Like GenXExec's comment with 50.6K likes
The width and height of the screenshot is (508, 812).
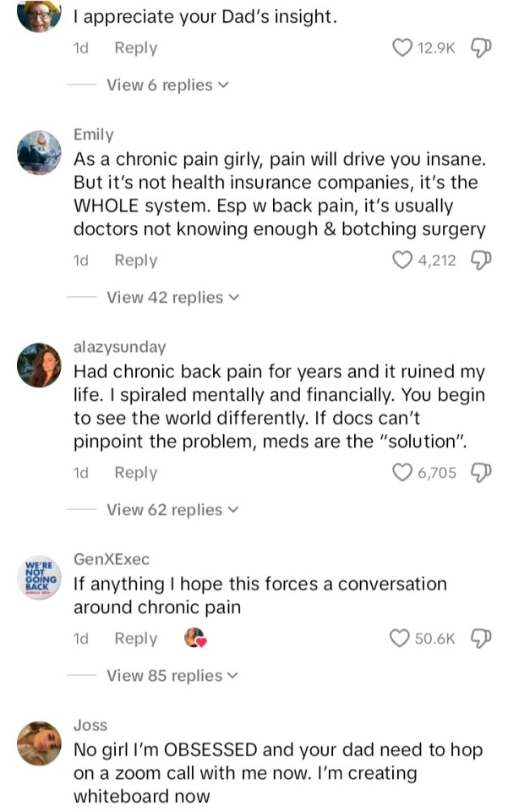point(401,639)
